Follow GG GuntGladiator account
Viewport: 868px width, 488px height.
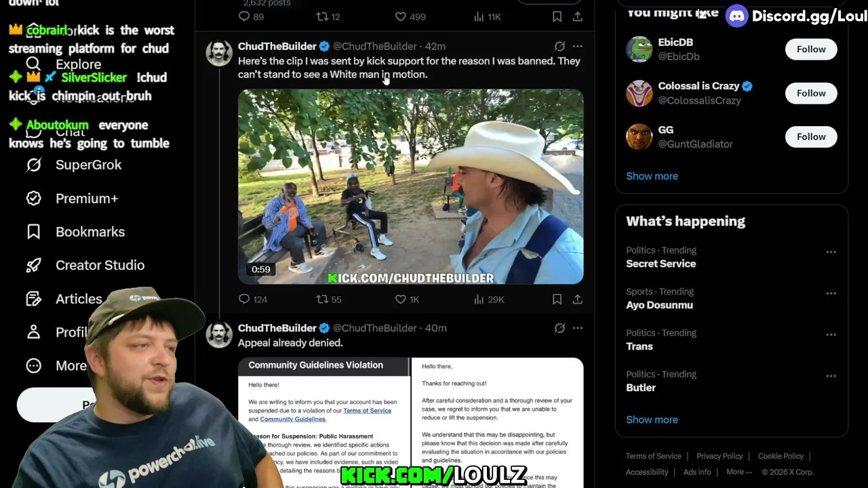pos(811,136)
